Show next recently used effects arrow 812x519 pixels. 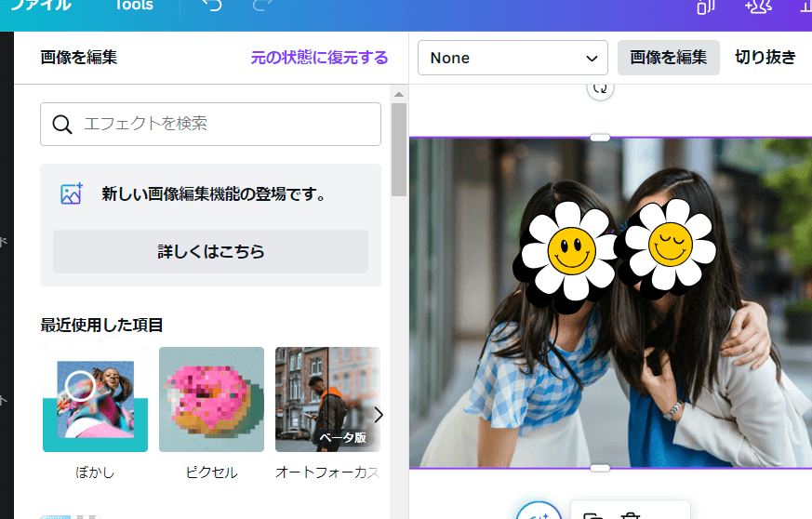[379, 415]
